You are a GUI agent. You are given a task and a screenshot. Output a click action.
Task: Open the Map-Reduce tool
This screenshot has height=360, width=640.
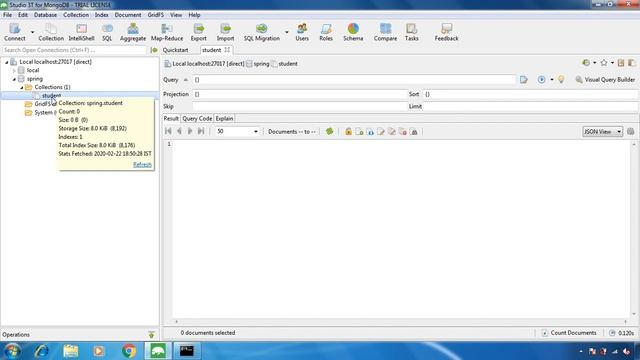pyautogui.click(x=167, y=32)
